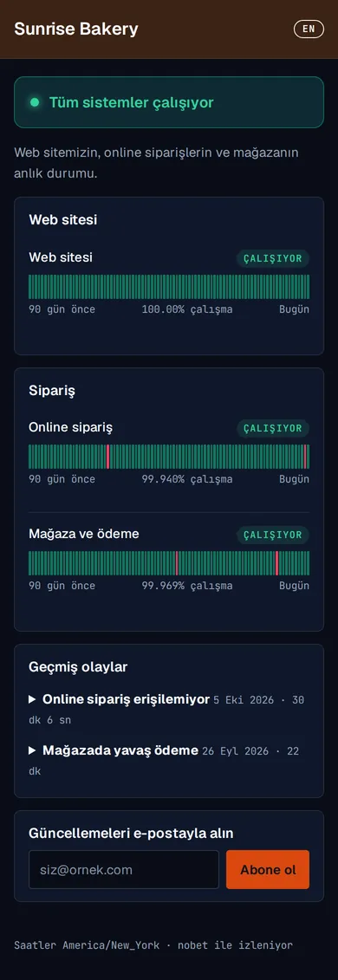Image resolution: width=338 pixels, height=980 pixels.
Task: Click the Geçmiş olaylar section heading
Action: click(78, 667)
